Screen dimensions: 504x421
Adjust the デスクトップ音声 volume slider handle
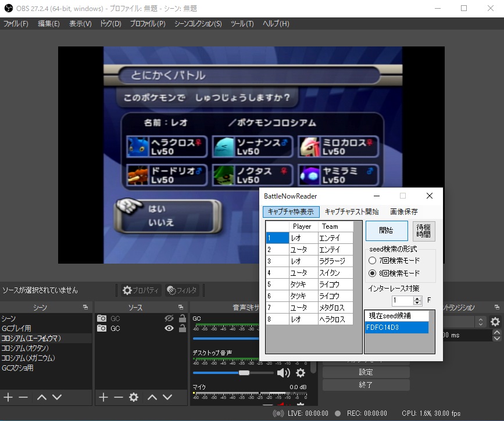(x=244, y=373)
